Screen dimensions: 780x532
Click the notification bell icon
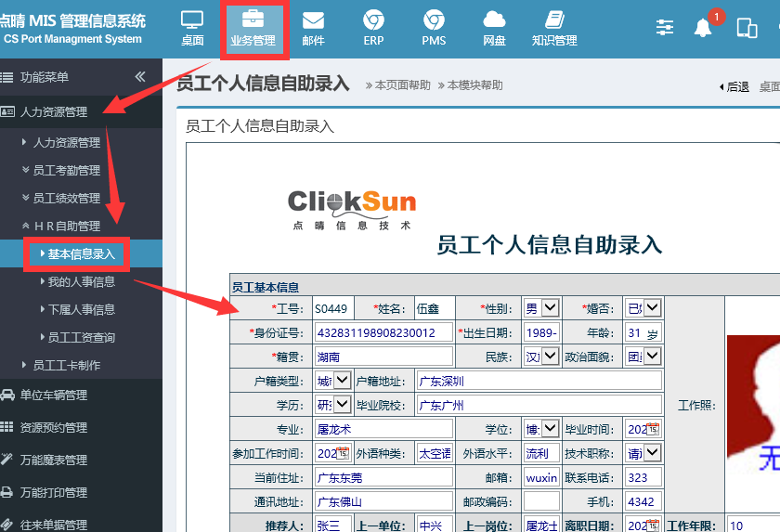pos(703,28)
